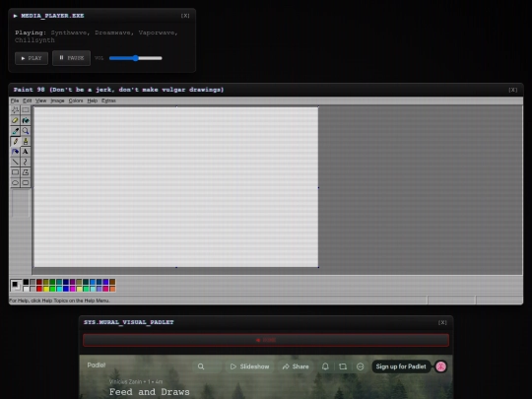Select the Pick Color eyedropper tool
The height and width of the screenshot is (399, 532).
point(15,131)
